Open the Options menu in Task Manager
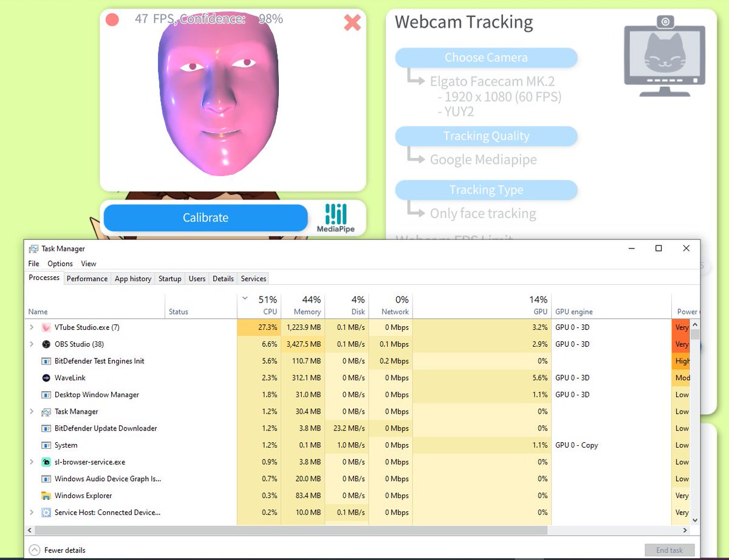 [x=60, y=264]
